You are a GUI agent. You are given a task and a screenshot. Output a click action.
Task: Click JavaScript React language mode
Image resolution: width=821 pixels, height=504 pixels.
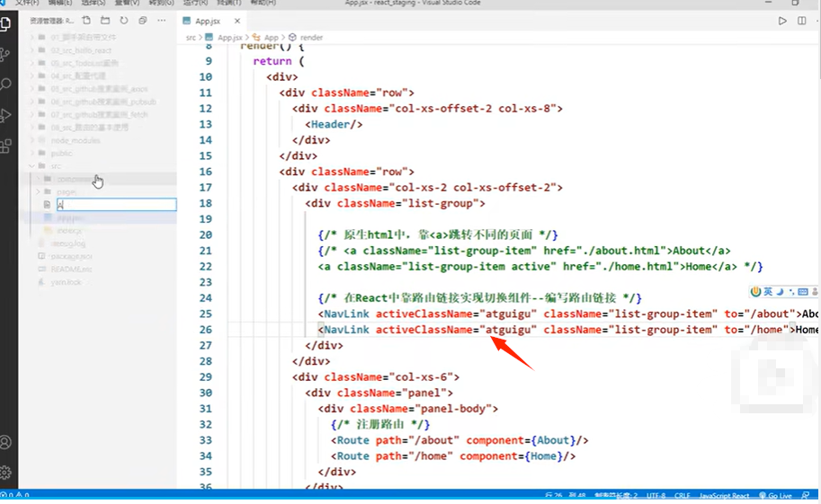pos(724,495)
